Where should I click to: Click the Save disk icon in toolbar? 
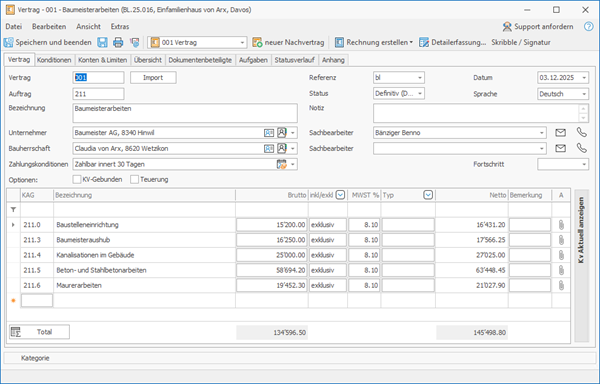point(102,42)
